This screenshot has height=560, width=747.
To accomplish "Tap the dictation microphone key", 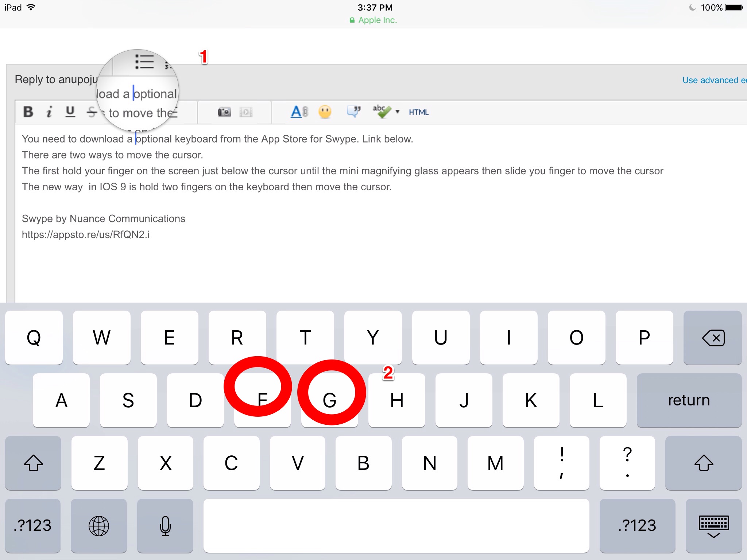I will [x=165, y=525].
